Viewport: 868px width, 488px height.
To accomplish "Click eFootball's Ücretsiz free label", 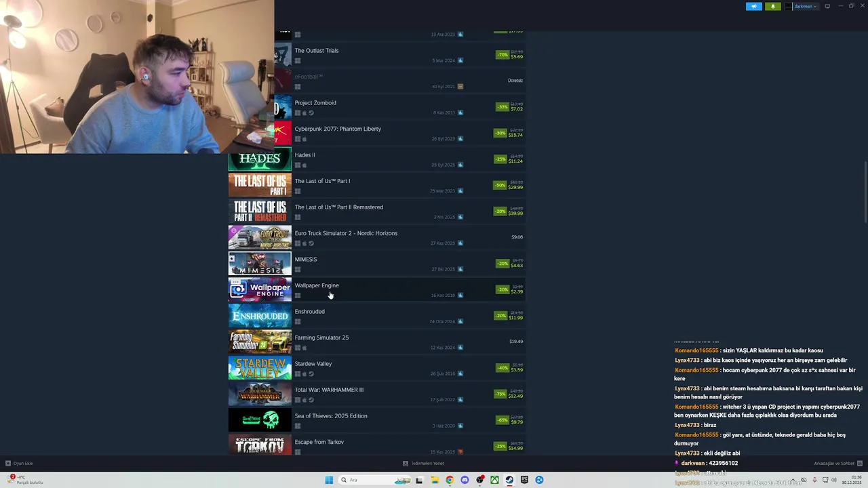I will (515, 81).
